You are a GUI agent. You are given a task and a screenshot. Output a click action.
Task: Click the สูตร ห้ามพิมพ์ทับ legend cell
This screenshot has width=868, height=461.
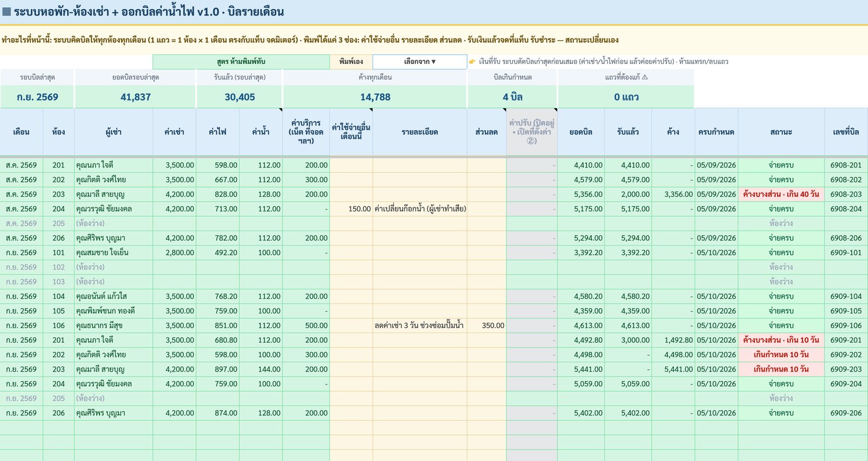pyautogui.click(x=241, y=62)
